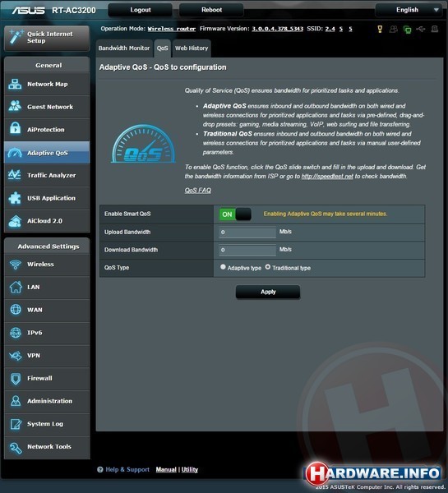Open Network Map icon in sidebar
This screenshot has height=493, width=448.
(15, 85)
